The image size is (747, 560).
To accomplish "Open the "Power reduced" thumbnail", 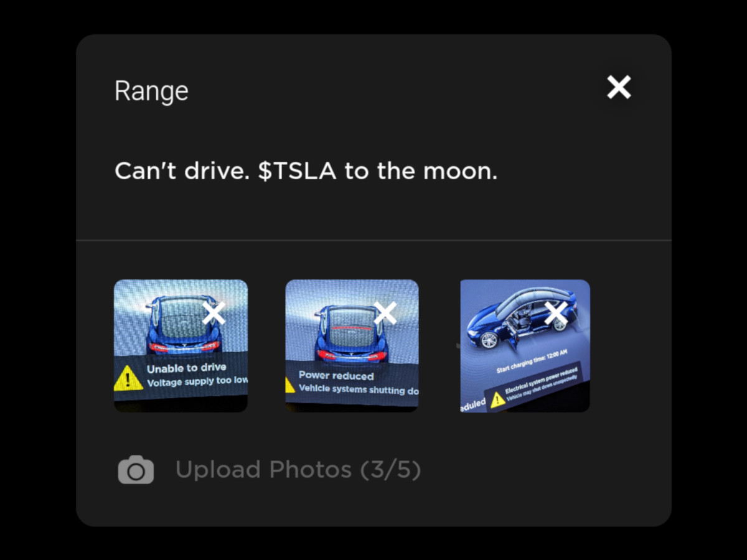I will (352, 346).
